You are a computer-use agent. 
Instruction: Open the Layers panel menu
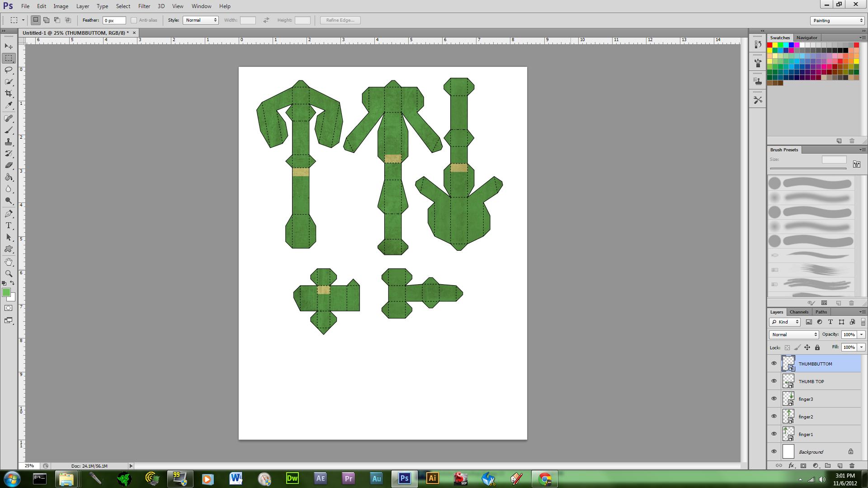862,312
